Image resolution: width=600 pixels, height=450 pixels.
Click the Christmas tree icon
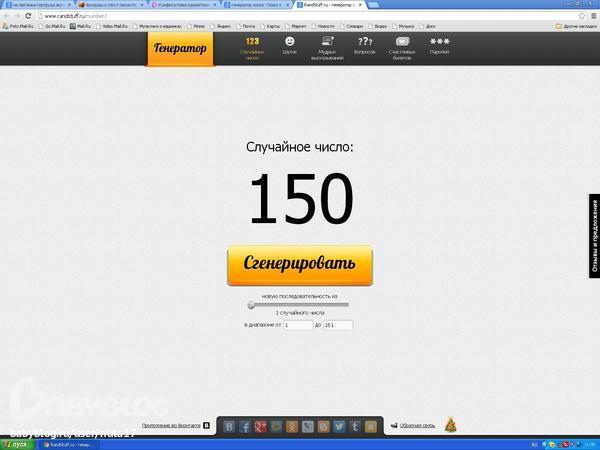[450, 425]
